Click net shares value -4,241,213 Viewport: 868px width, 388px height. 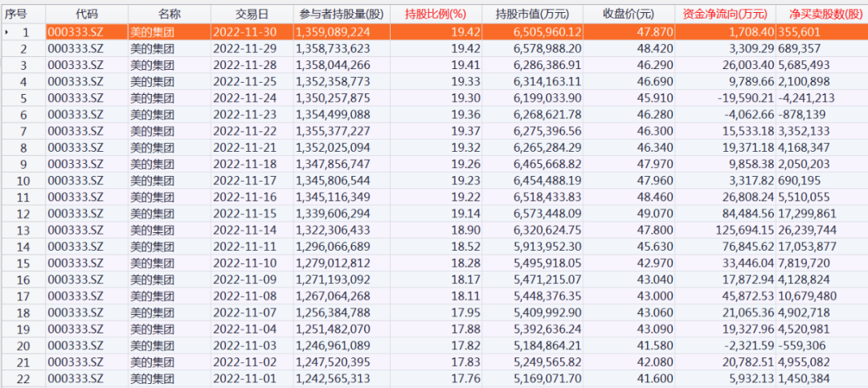click(807, 99)
